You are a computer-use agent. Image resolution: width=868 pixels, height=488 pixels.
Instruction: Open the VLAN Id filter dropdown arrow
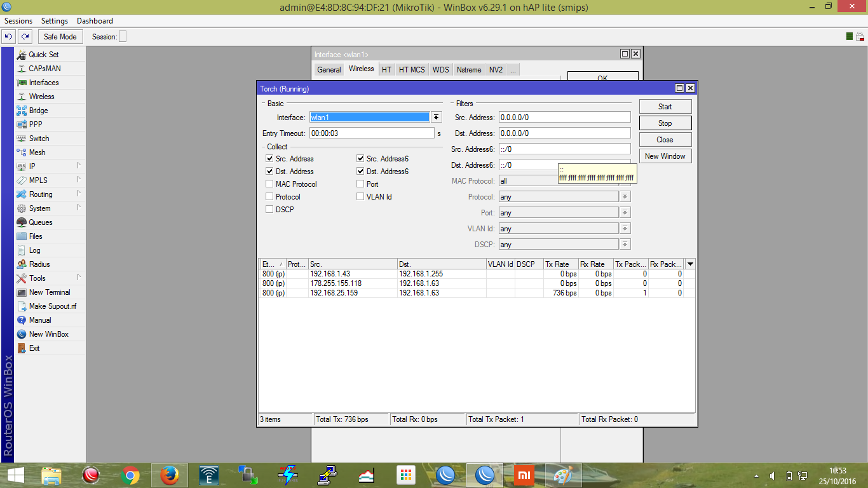coord(625,229)
